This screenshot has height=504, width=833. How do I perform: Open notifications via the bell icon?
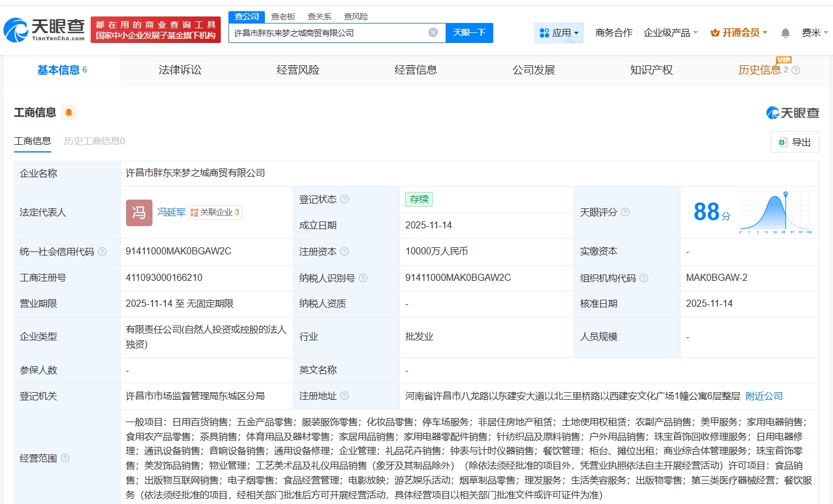coord(785,32)
